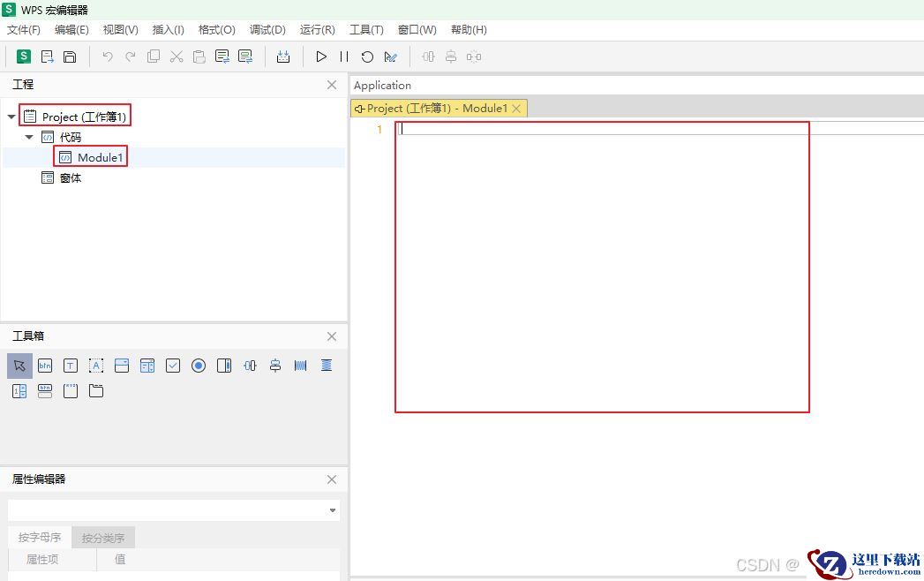Select the pointer arrow tool in toolbox
Viewport: 924px width, 581px height.
pos(19,366)
